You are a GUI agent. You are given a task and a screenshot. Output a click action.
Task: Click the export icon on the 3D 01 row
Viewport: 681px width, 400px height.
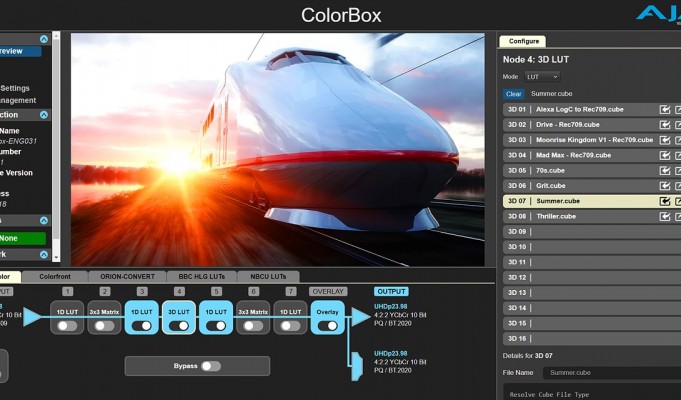(678, 109)
